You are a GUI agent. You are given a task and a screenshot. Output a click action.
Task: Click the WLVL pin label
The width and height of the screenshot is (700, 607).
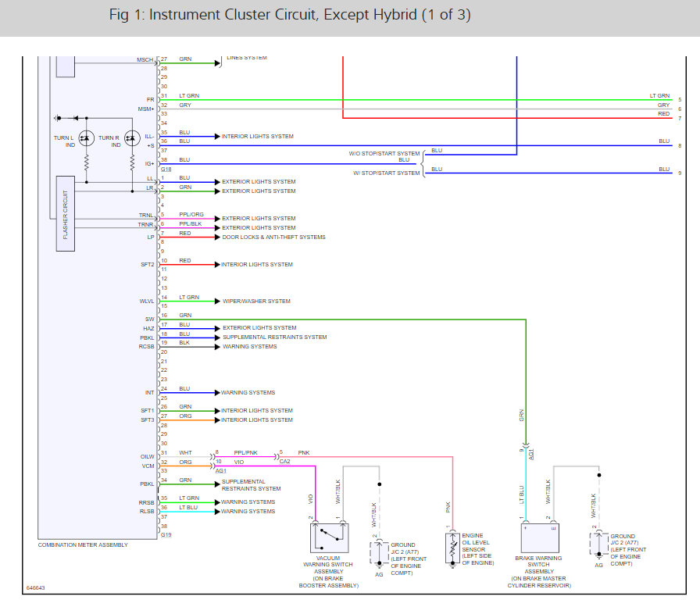[146, 302]
